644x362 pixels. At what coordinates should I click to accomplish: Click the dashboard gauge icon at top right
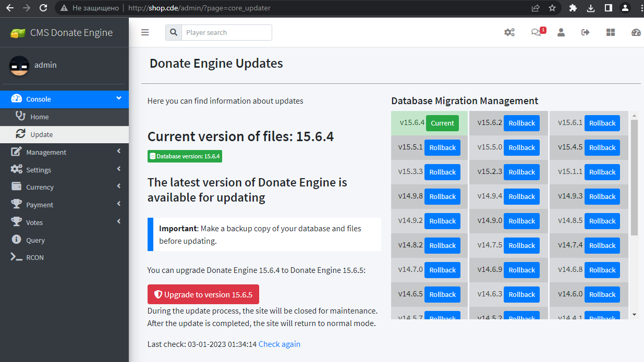coord(636,32)
